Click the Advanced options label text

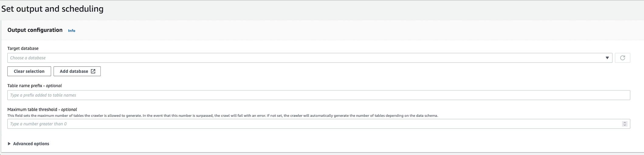pyautogui.click(x=31, y=144)
